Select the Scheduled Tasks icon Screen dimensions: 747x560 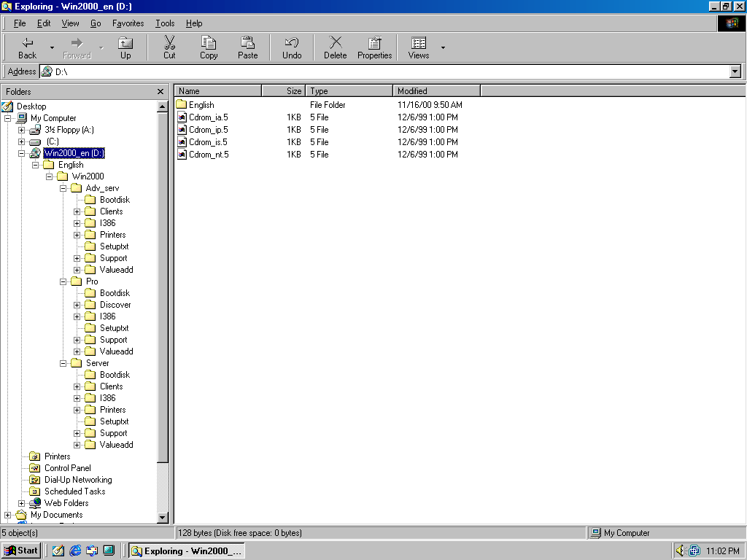pos(34,491)
